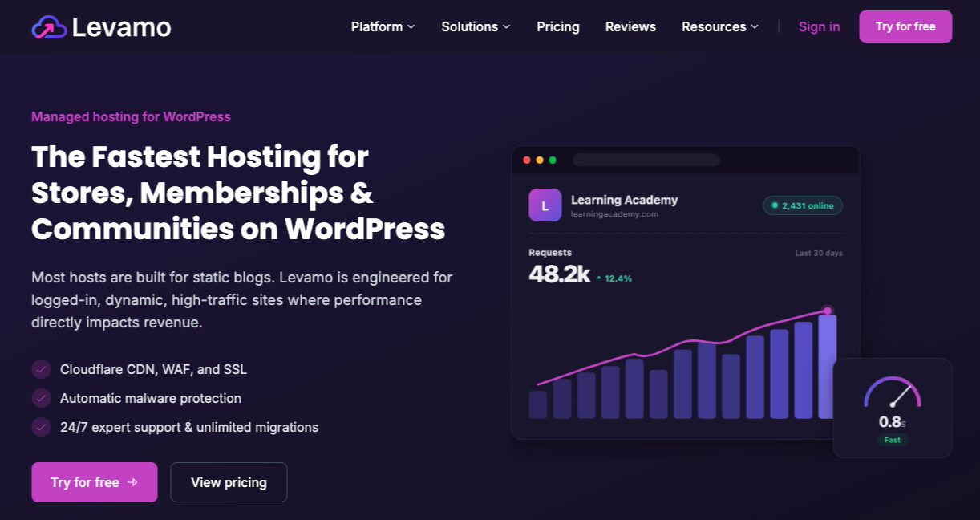Click the Learning Academy L avatar icon
Viewport: 980px width, 520px height.
(545, 205)
